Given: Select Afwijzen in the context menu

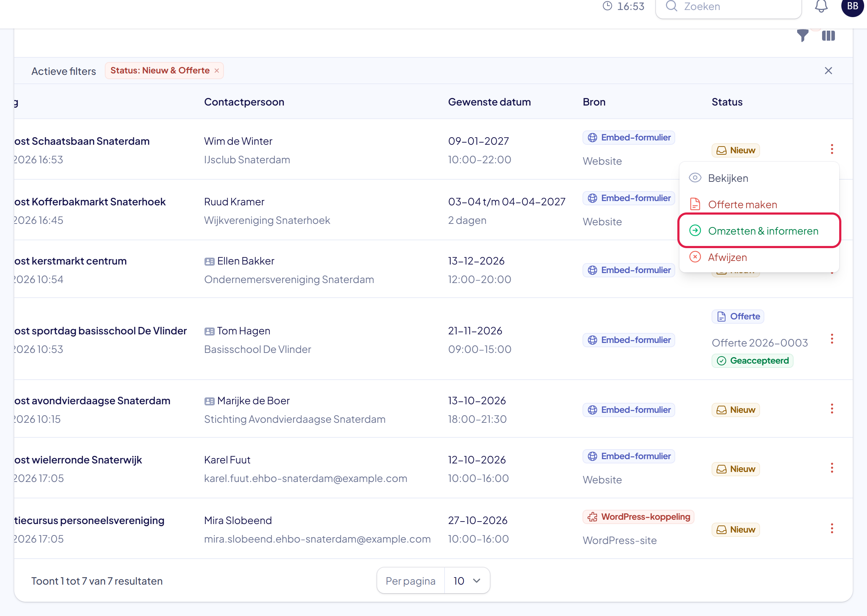Looking at the screenshot, I should click(x=759, y=257).
